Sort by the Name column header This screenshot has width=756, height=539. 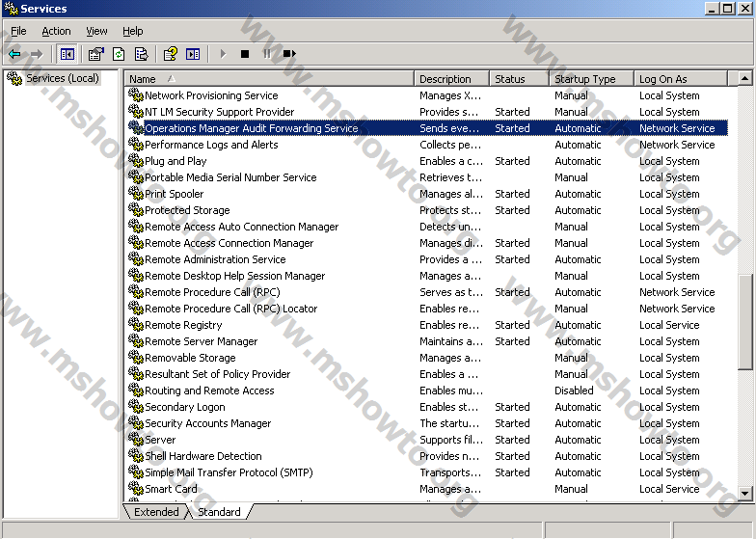pos(269,79)
